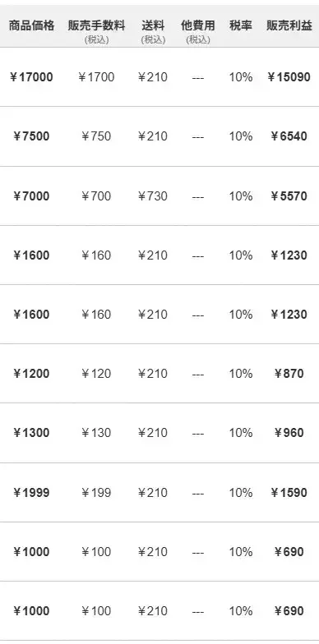The width and height of the screenshot is (319, 644).
Task: Select the ¥1300 product price cell
Action: point(31,432)
